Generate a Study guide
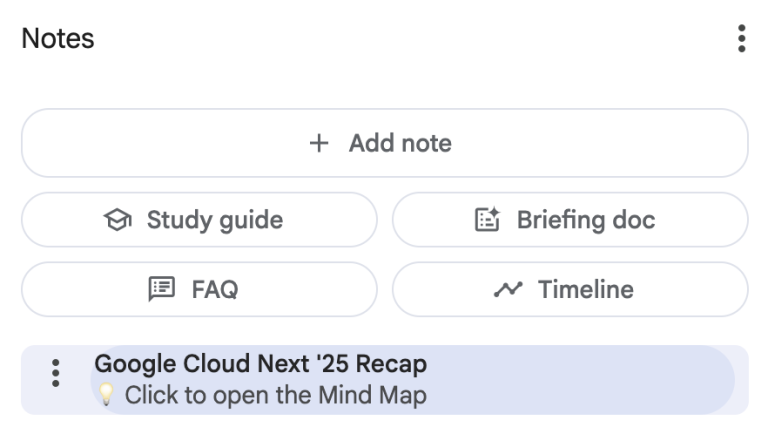This screenshot has width=768, height=427. [x=199, y=220]
